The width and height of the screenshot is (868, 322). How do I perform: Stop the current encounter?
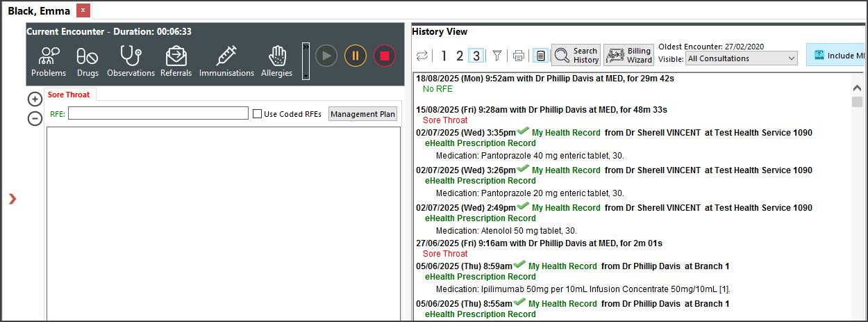[x=385, y=55]
